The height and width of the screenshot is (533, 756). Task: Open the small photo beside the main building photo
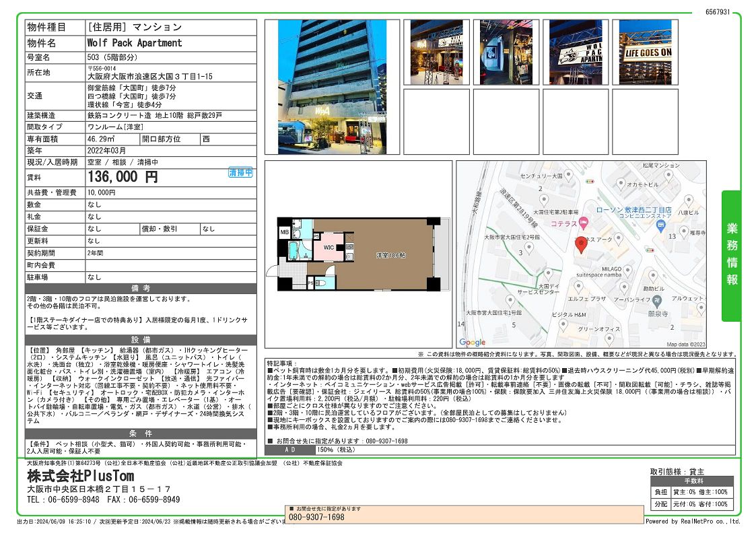click(x=436, y=52)
